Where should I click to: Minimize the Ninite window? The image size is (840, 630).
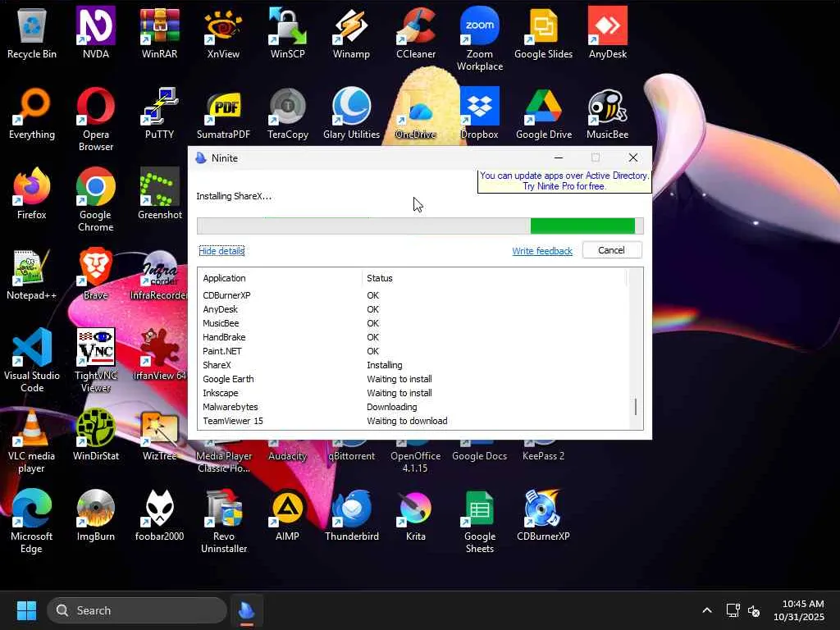pyautogui.click(x=558, y=157)
